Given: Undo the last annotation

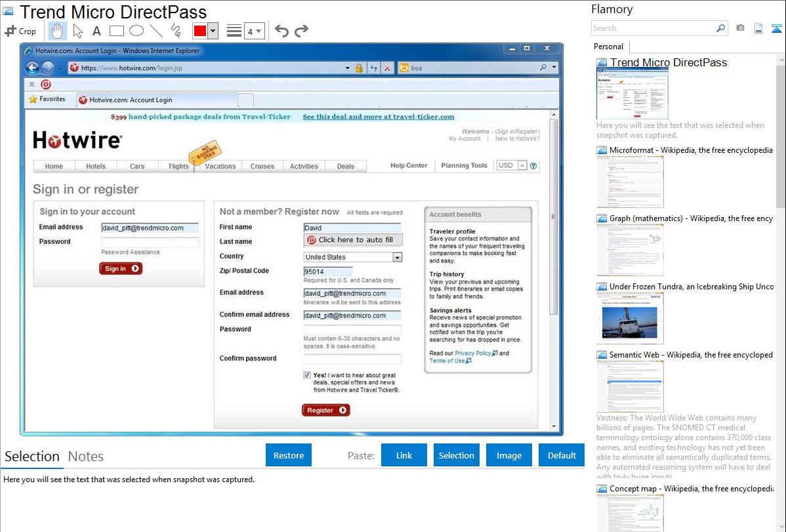Looking at the screenshot, I should (281, 31).
